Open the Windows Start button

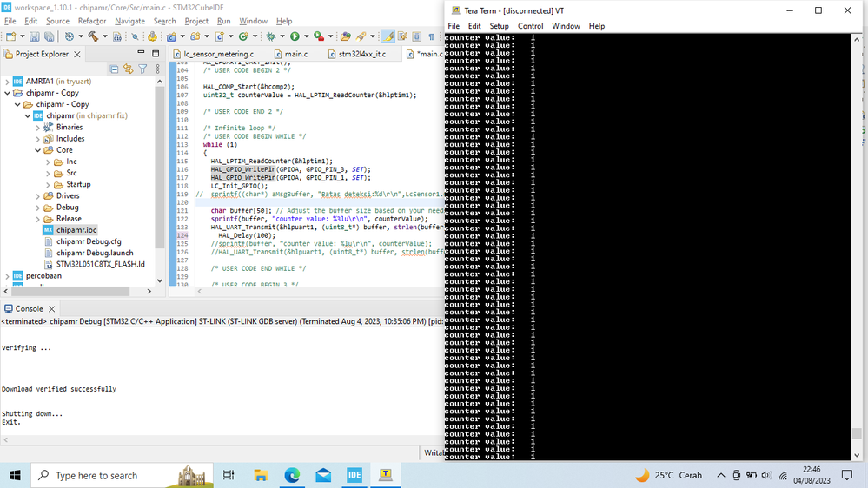(15, 475)
